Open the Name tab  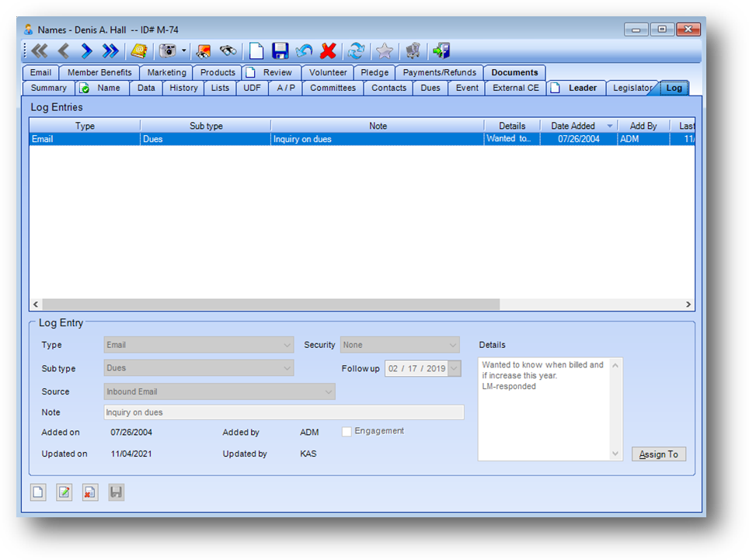tap(103, 88)
